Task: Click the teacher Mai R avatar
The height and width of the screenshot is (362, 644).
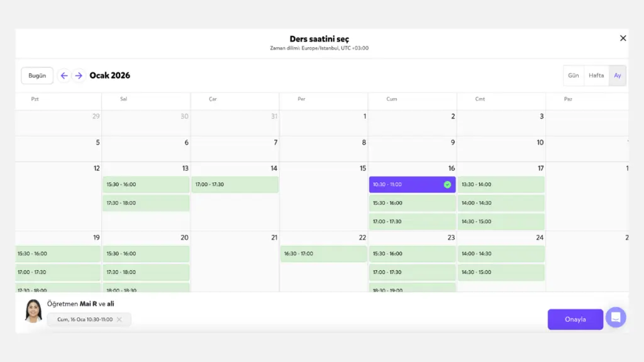Action: pos(33,310)
